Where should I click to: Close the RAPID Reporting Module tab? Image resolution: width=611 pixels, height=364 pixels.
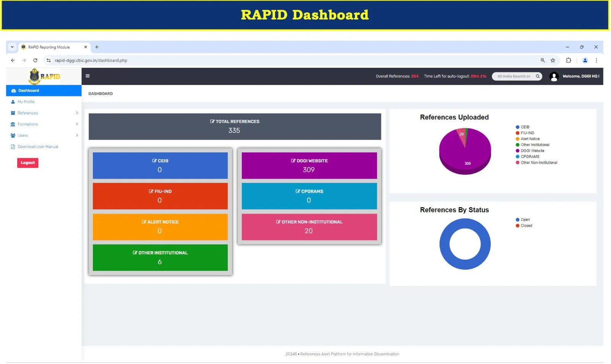click(x=86, y=47)
